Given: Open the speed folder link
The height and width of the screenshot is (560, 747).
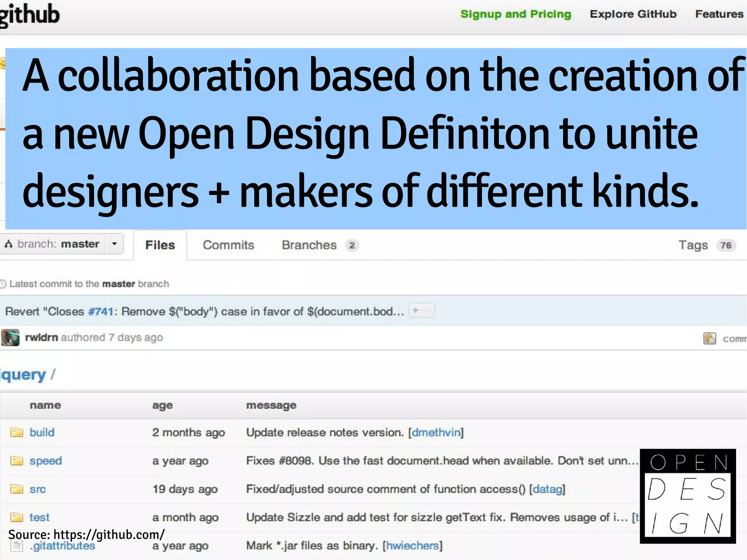Looking at the screenshot, I should [46, 461].
